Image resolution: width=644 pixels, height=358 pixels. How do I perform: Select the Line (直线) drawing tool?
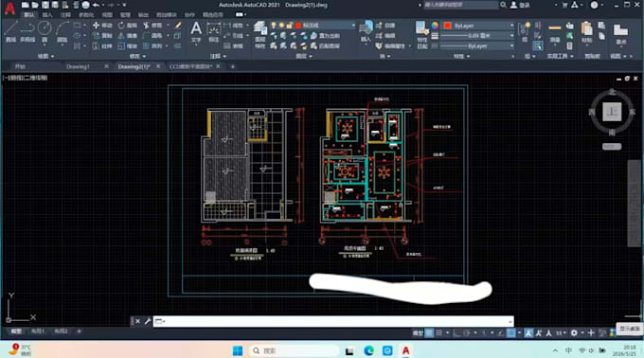coord(10,31)
